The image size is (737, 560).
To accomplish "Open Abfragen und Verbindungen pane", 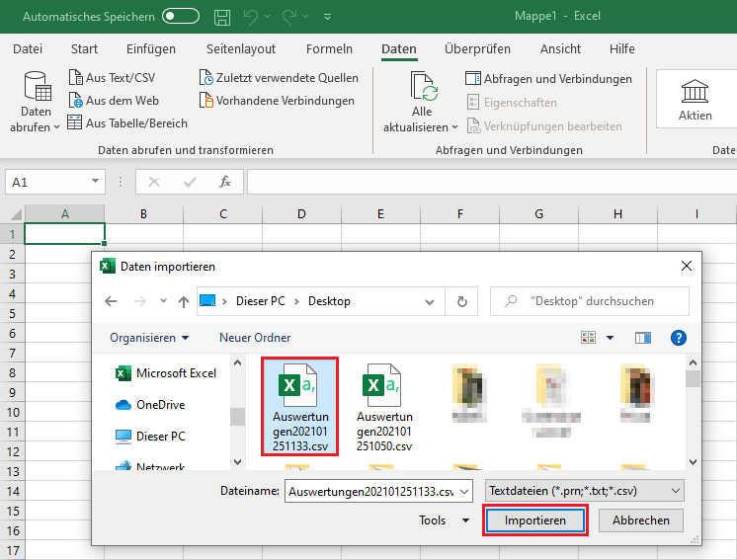I will pos(548,78).
